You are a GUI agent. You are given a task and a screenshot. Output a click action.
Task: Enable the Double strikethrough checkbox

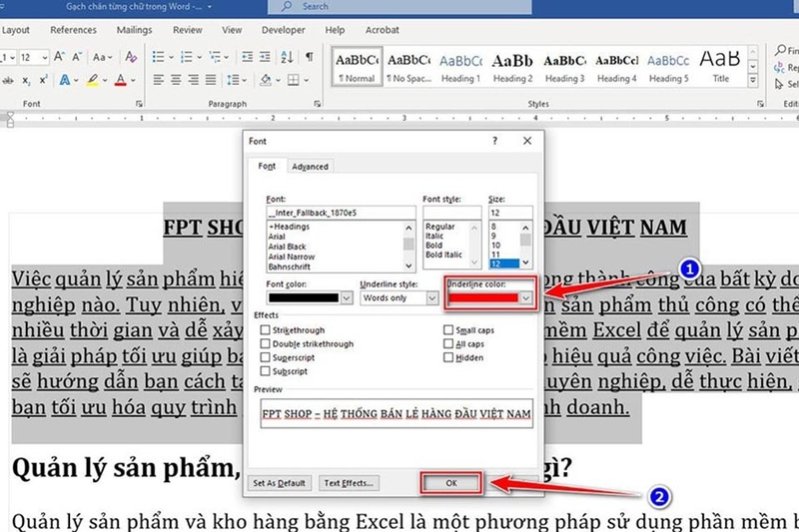[x=265, y=343]
